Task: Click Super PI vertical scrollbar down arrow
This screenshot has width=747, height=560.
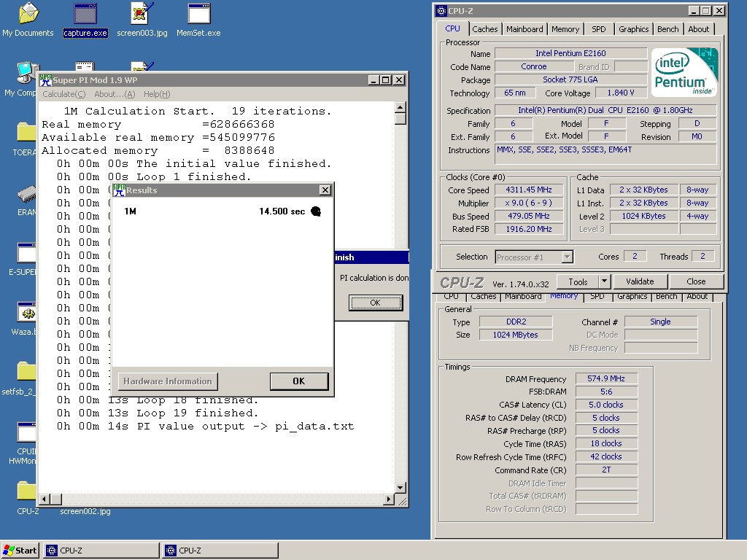Action: pyautogui.click(x=400, y=488)
